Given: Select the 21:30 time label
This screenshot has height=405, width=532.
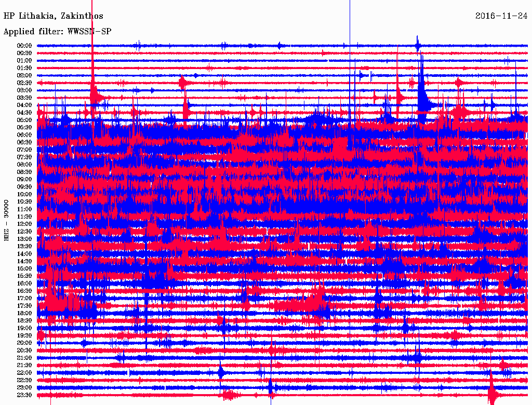Looking at the screenshot, I should tap(24, 366).
